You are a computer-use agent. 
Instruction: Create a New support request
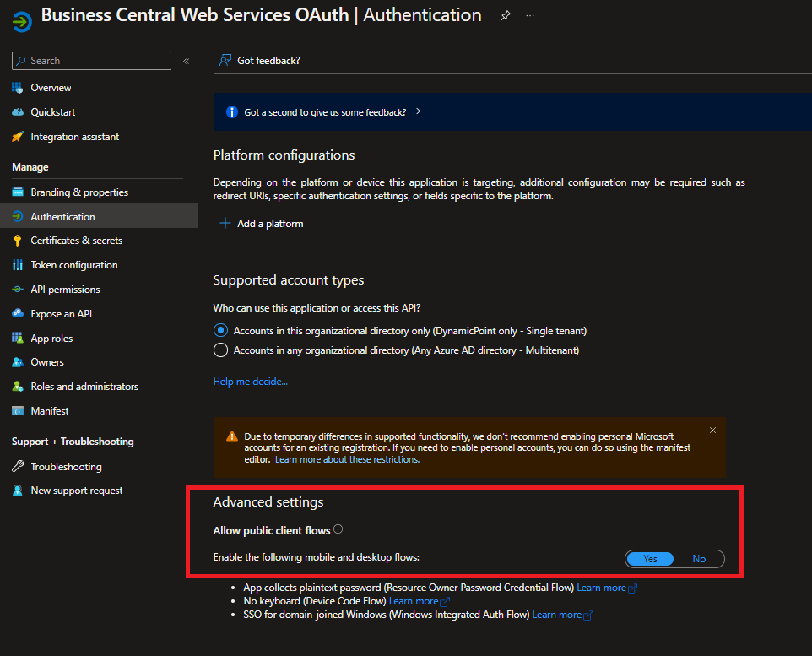77,491
